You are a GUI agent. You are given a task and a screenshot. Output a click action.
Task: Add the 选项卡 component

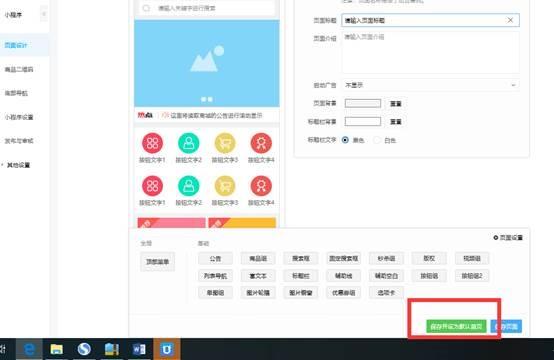(x=386, y=293)
